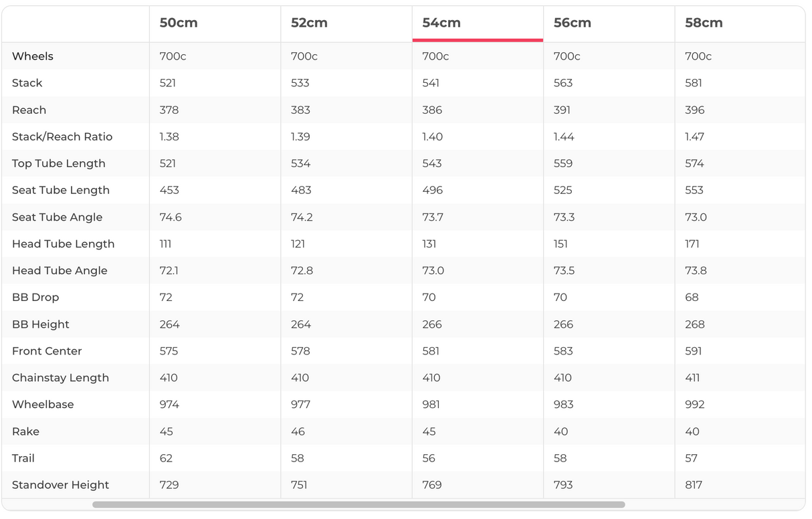Select the 58cm size column header
This screenshot has width=812, height=519.
tap(704, 23)
